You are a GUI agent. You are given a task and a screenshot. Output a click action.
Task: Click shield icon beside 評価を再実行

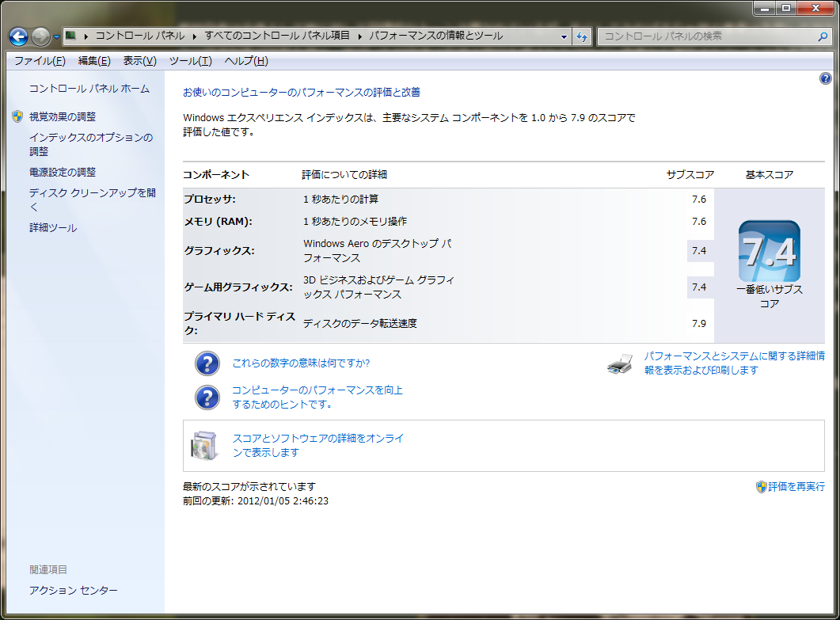762,486
